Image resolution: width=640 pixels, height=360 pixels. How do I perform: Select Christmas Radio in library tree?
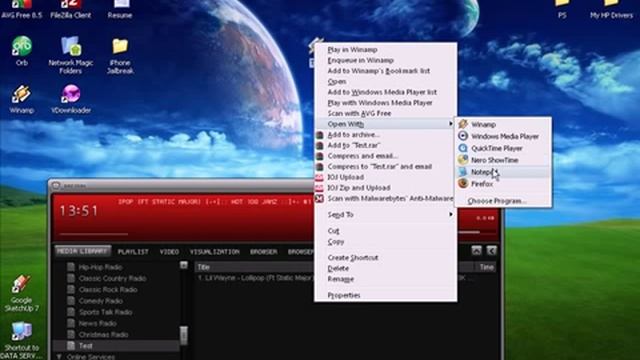pos(104,335)
